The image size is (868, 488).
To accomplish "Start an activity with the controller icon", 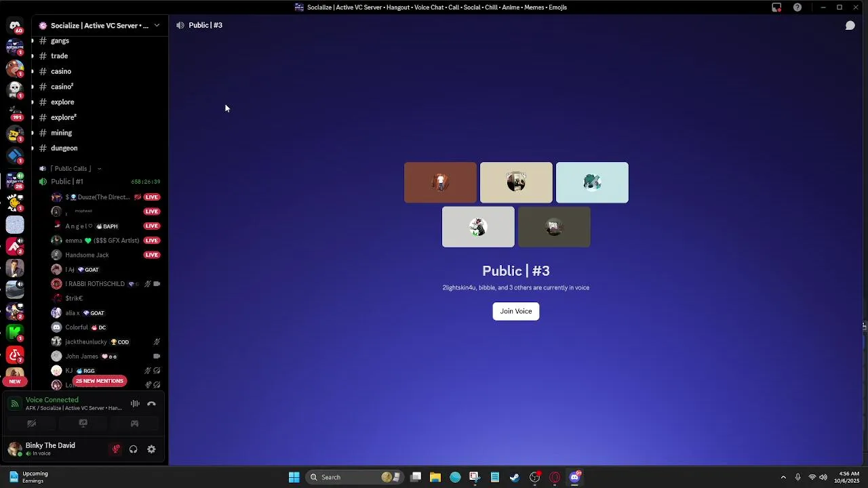I will coord(134,424).
